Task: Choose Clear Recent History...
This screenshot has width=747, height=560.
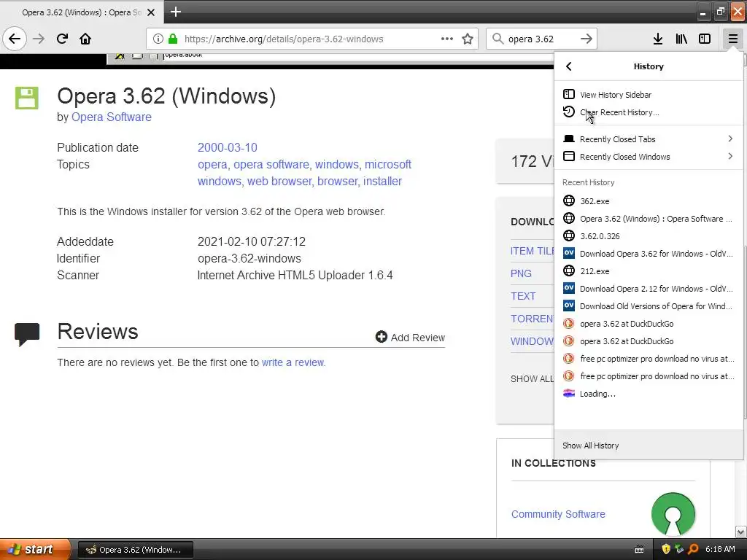Action: pyautogui.click(x=649, y=112)
